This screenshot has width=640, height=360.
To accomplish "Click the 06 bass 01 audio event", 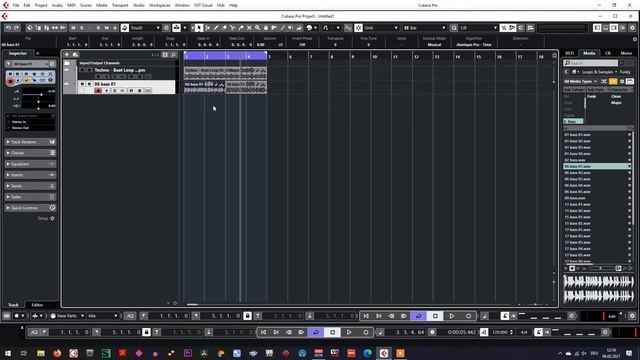I will pos(204,87).
